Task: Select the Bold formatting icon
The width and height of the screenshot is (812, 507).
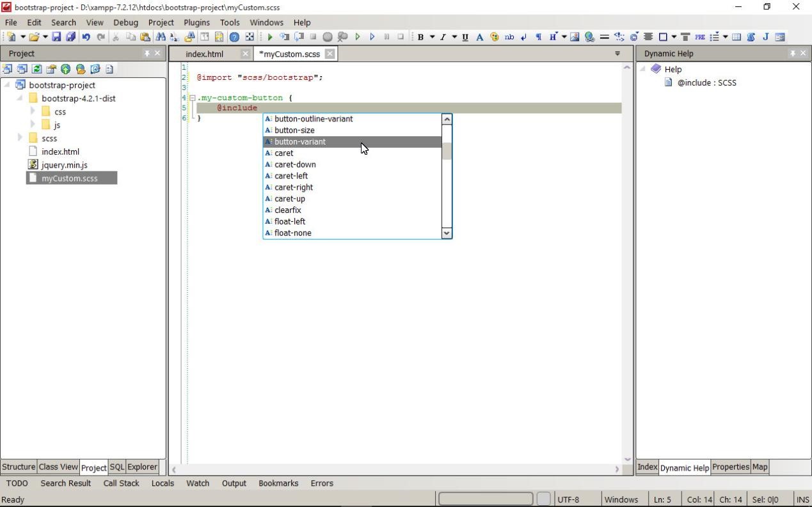Action: [x=420, y=37]
